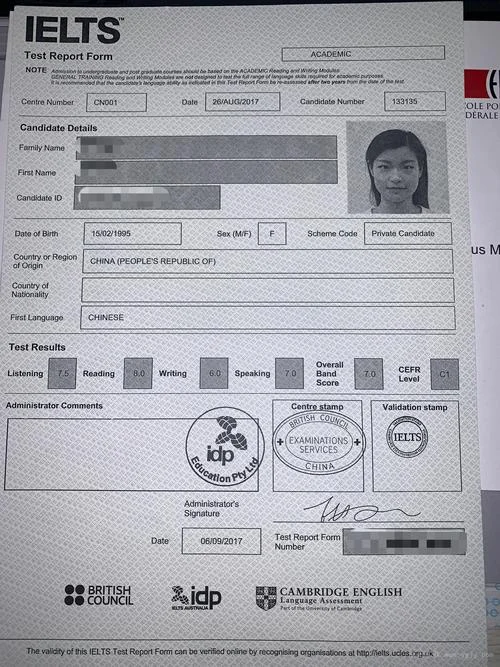The height and width of the screenshot is (667, 500).
Task: Click the Overall Band Score 7.0 box
Action: [369, 374]
